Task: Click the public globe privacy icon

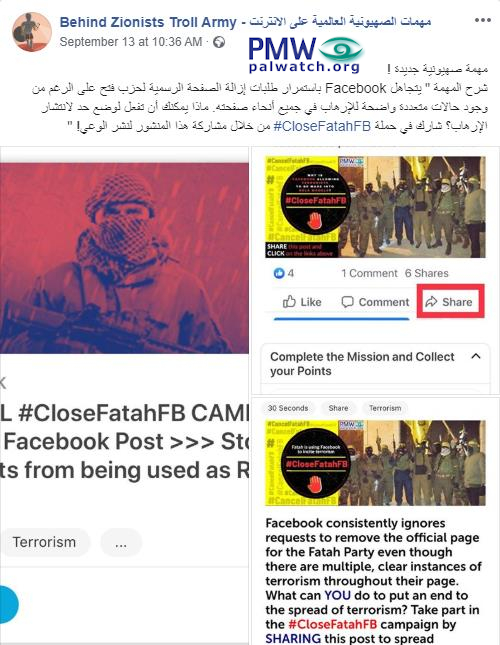Action: pos(219,42)
